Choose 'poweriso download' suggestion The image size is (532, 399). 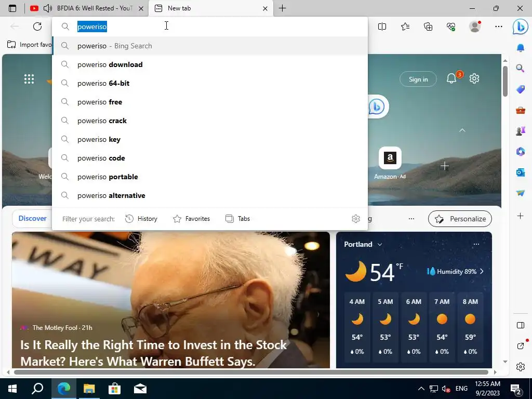(210, 64)
